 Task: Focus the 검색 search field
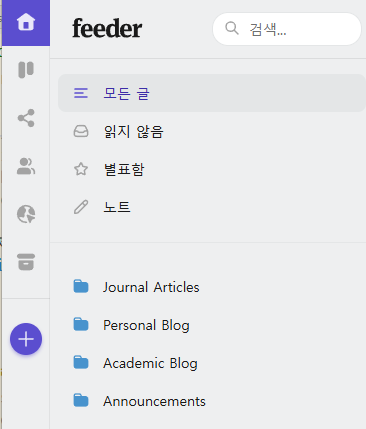pyautogui.click(x=287, y=29)
